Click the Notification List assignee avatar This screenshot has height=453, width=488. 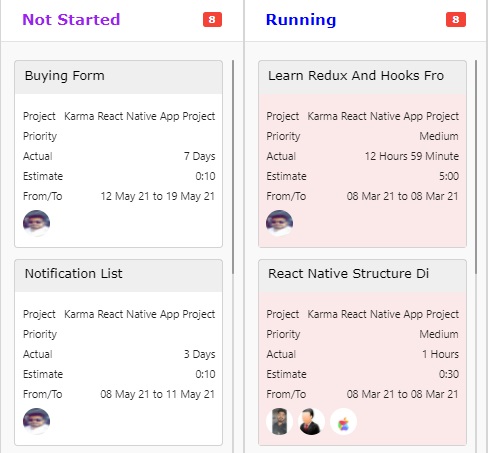[x=36, y=421]
